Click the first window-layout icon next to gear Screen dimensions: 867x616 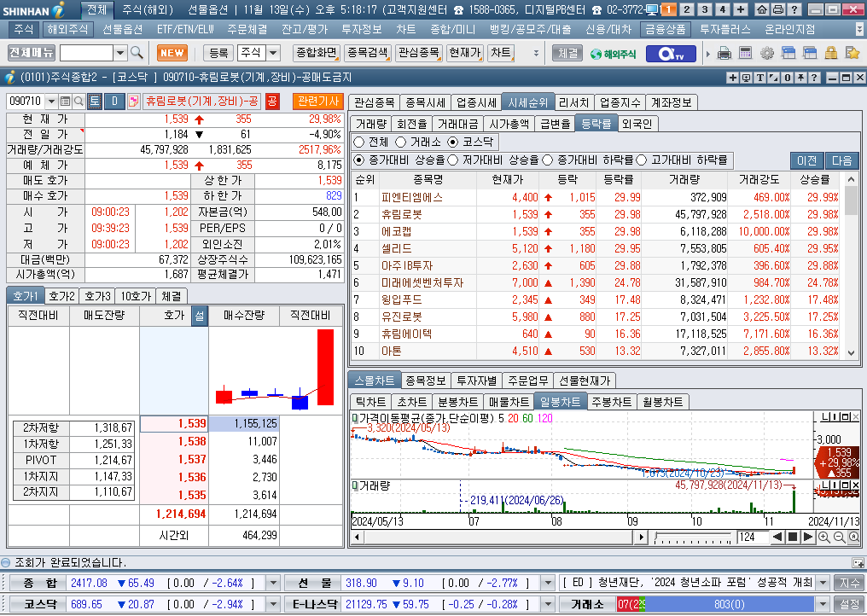[x=788, y=54]
